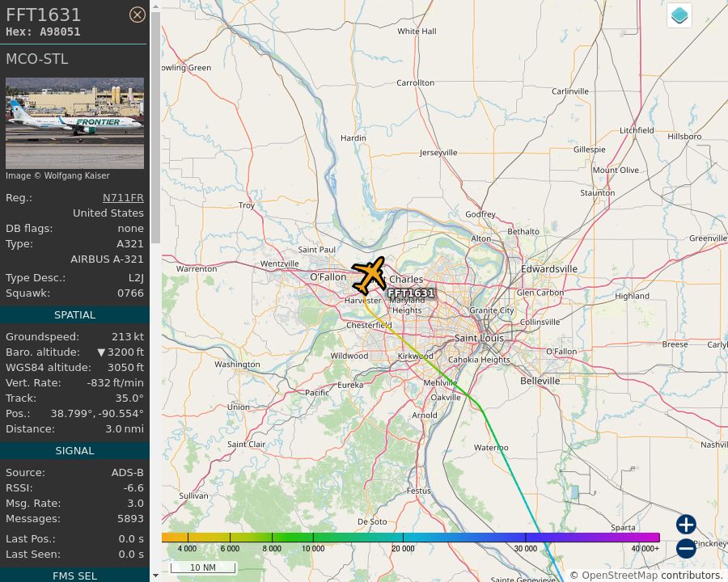
Task: Click the FFT1631 callsign title
Action: pyautogui.click(x=43, y=15)
